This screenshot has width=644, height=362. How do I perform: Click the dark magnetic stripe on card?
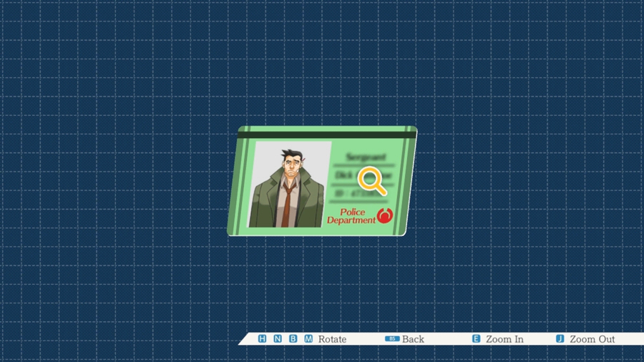click(327, 134)
